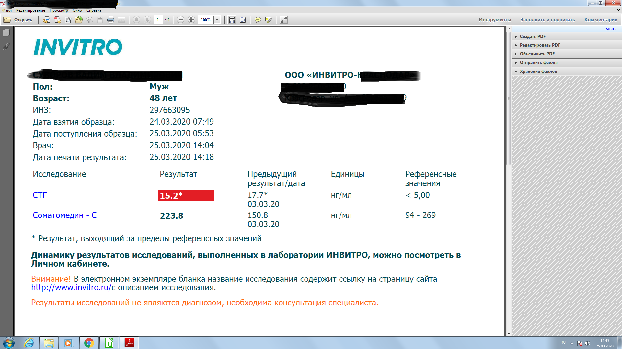
Task: Click the email envelope icon
Action: 121,20
